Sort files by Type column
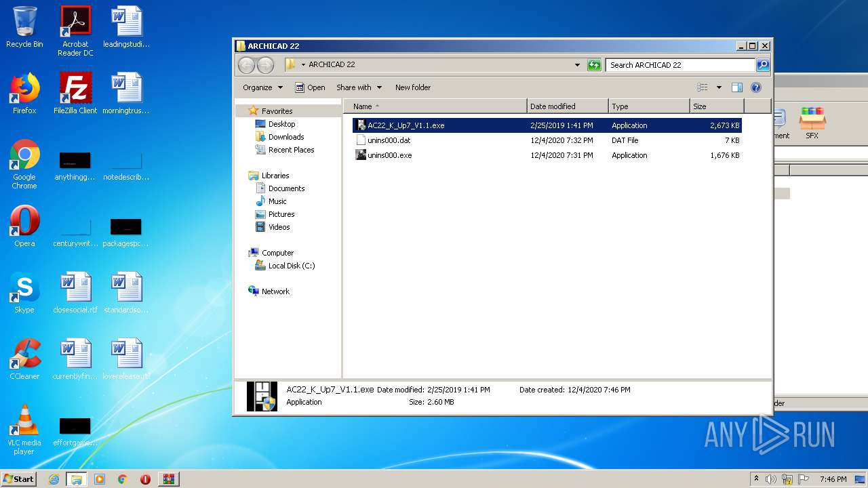The width and height of the screenshot is (868, 488). (649, 106)
